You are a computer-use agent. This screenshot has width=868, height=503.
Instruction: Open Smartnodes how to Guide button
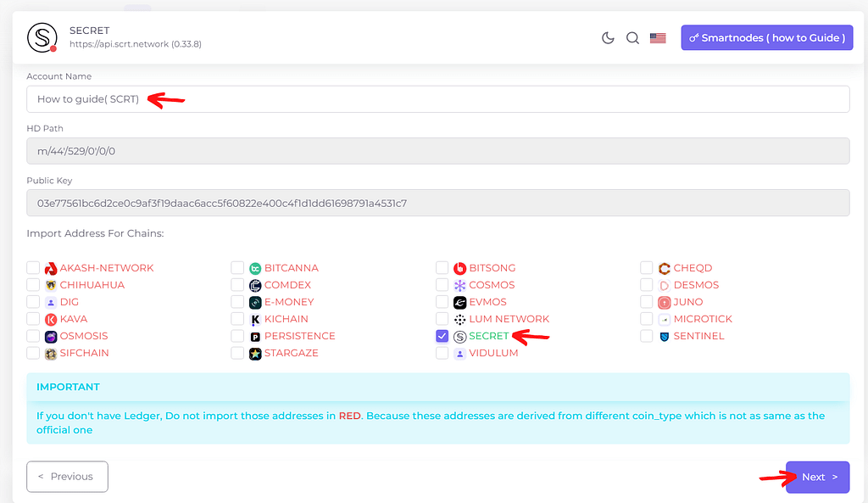pyautogui.click(x=766, y=37)
